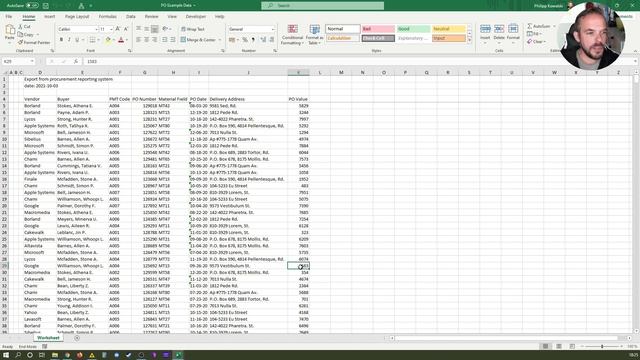This screenshot has height=360, width=640.
Task: Apply Percent Style number format
Action: (245, 40)
